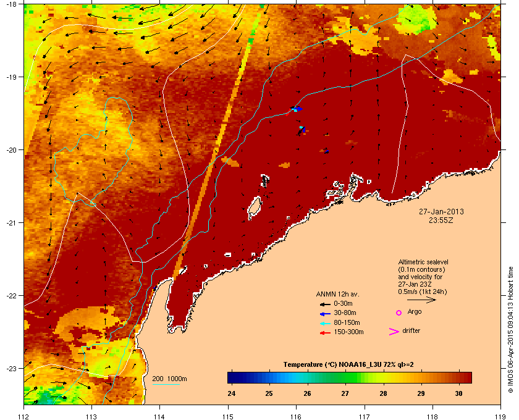The height and width of the screenshot is (420, 519).
Task: Click the green cool patch near 117.7E, 18.2S
Action: [415, 19]
